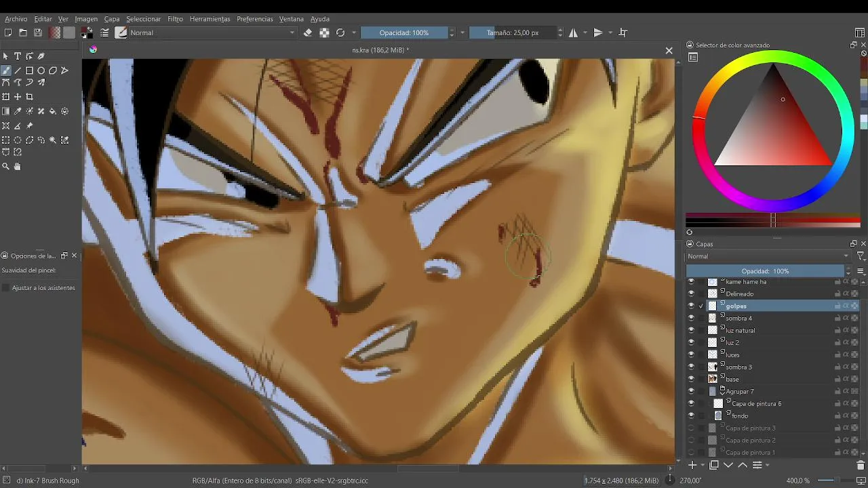This screenshot has height=488, width=868.
Task: Delete the layer with trash icon
Action: point(861,465)
